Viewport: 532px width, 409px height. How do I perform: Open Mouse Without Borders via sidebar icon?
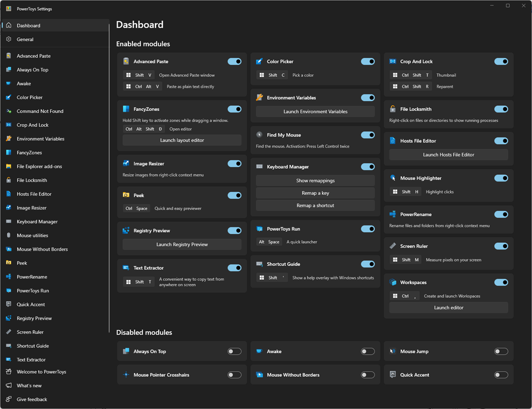(9, 249)
